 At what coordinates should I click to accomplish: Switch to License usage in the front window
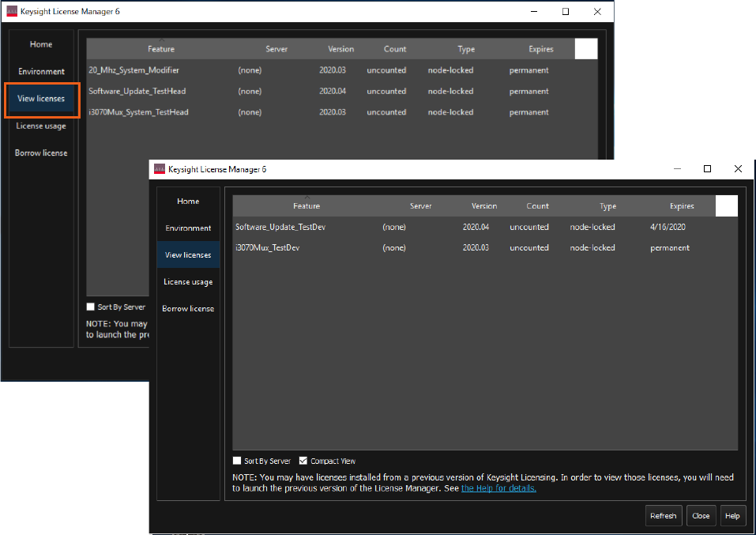pos(188,282)
